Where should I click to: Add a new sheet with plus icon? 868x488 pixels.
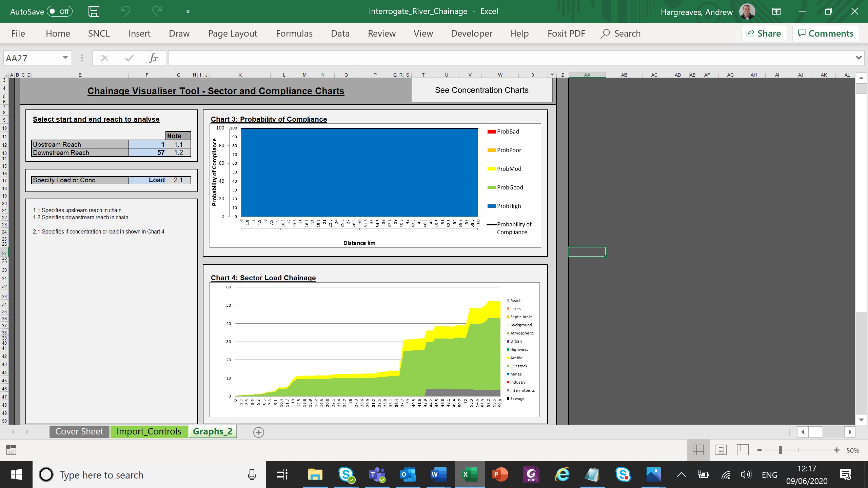259,432
